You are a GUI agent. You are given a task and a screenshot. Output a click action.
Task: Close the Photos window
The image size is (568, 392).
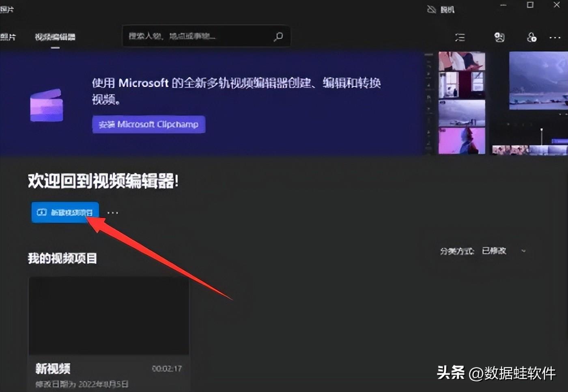tap(557, 5)
